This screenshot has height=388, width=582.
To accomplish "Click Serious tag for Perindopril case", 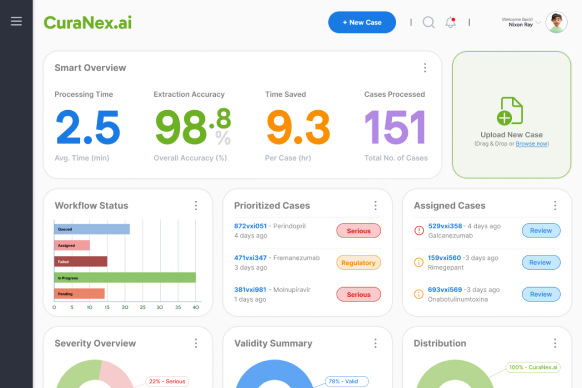I will pyautogui.click(x=359, y=231).
